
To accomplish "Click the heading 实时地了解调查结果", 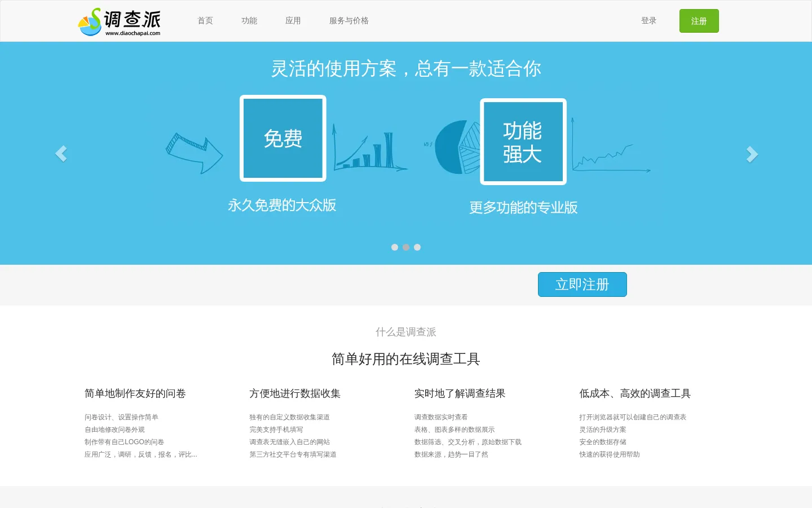I will (460, 393).
